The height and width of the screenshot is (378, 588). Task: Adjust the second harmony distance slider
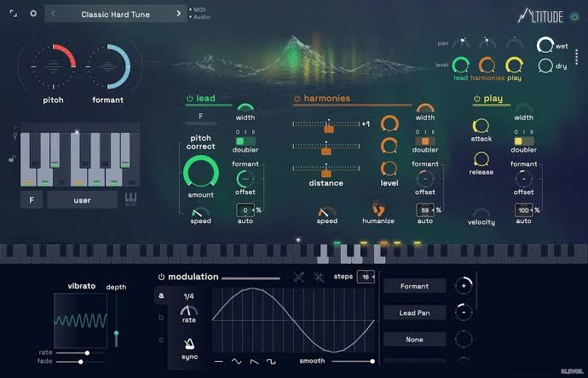326,147
